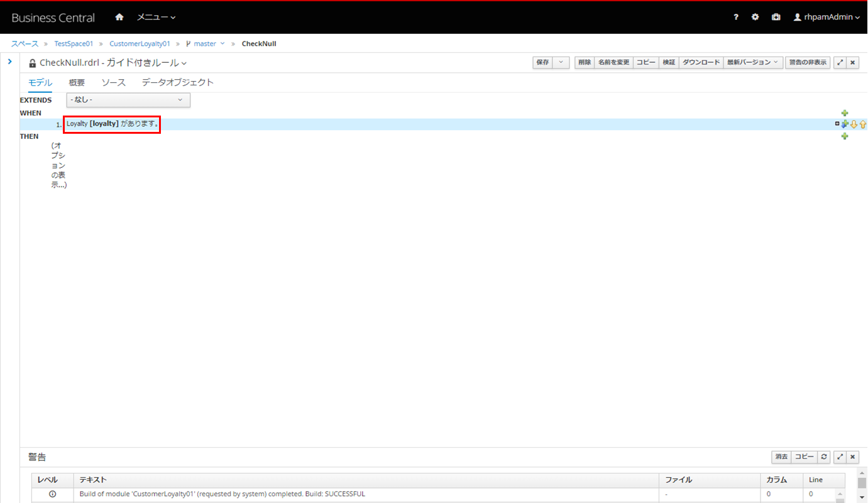Open the rhpamAdmin user menu
Viewport: 868px width, 503px height.
click(827, 17)
